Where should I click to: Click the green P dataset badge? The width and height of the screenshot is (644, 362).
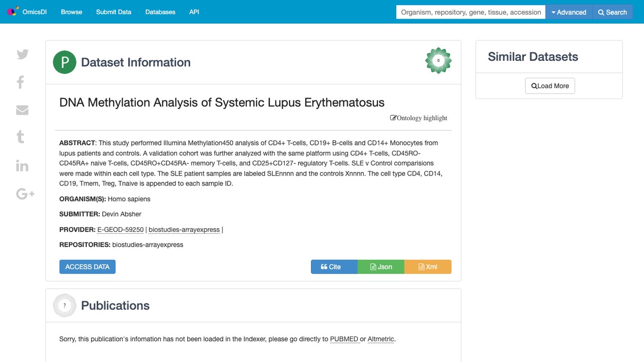(x=64, y=62)
